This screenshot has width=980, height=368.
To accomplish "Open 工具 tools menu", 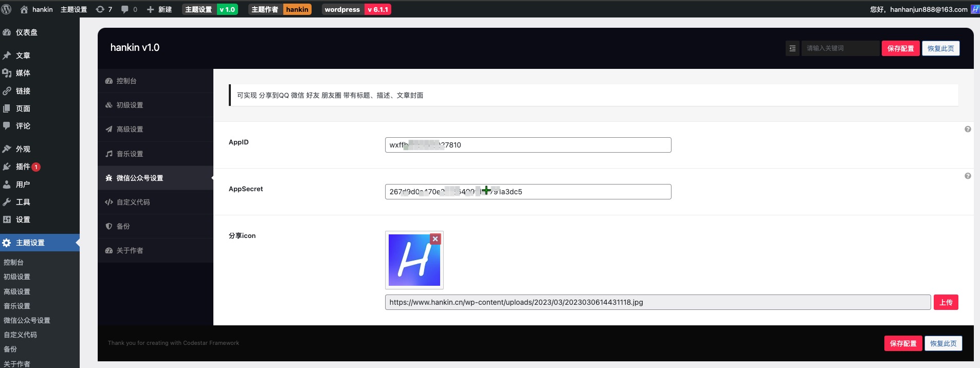I will pos(40,202).
